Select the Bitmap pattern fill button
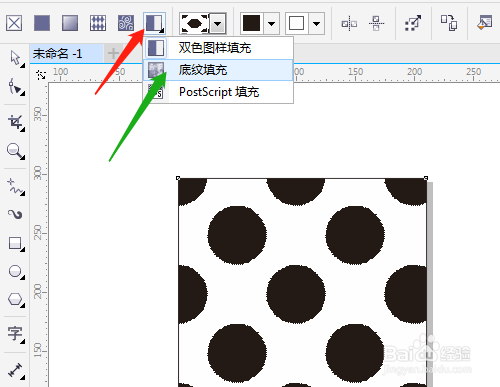500x387 pixels. pos(126,23)
